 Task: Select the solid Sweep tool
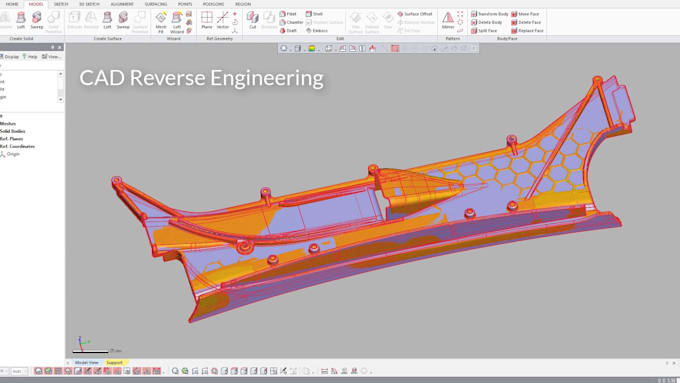tap(36, 20)
